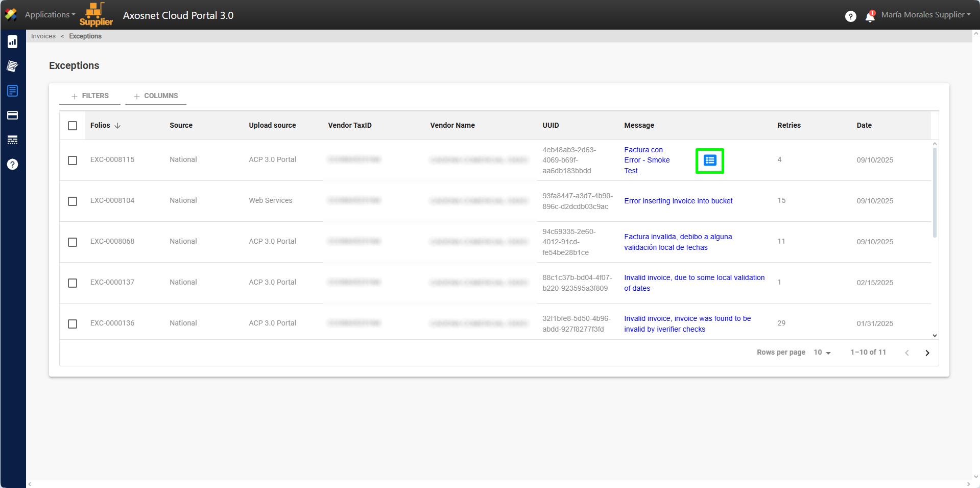Check the box for EXC-0008104
The height and width of the screenshot is (488, 980).
pos(73,201)
